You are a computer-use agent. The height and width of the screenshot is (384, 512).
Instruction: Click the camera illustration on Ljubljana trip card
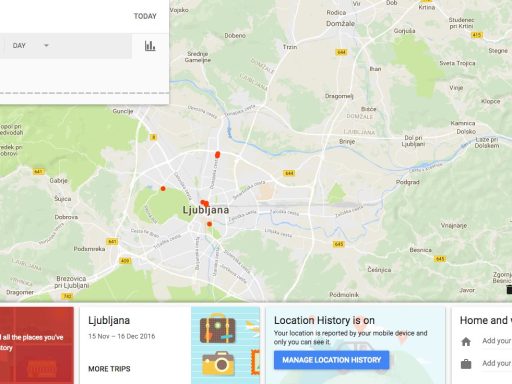218,363
